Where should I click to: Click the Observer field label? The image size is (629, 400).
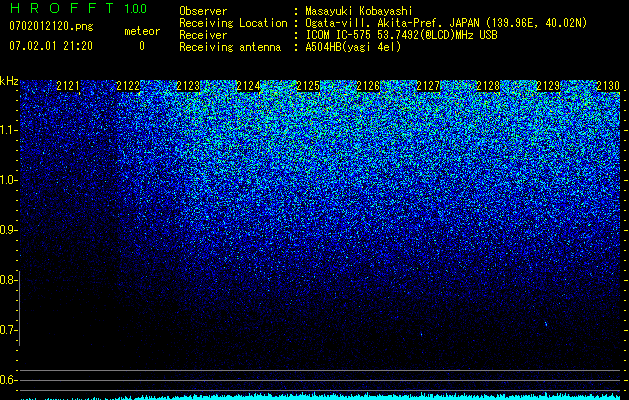point(203,11)
